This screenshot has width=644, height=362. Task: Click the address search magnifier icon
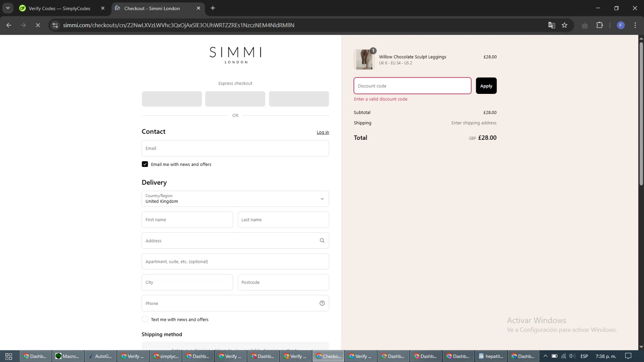pyautogui.click(x=322, y=241)
